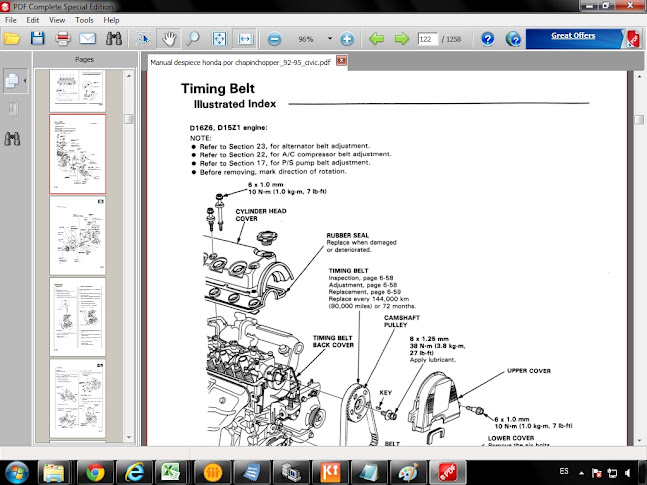This screenshot has width=647, height=485.
Task: Open the Bookmarks panel sidebar icon
Action: click(x=13, y=109)
